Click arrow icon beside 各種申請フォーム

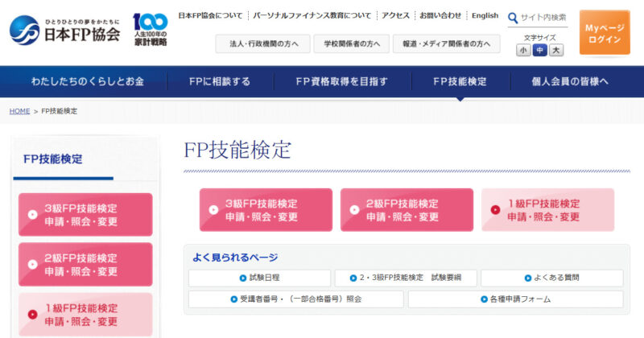[485, 299]
